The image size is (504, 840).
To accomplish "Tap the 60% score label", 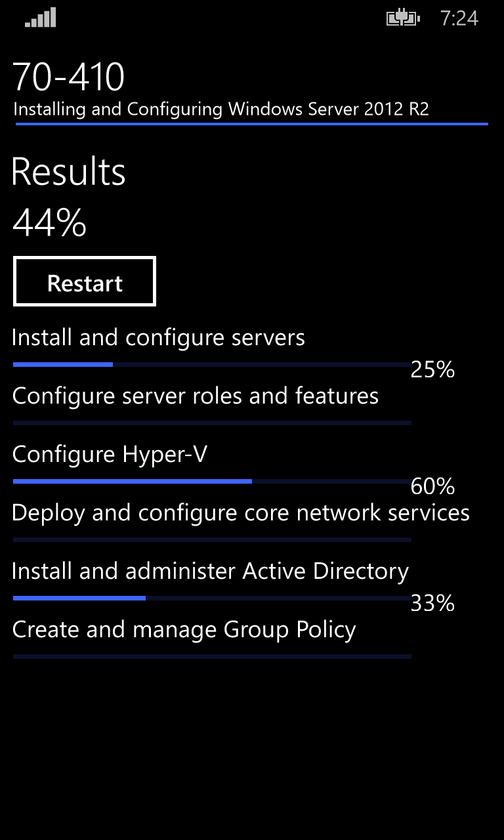I will 432,487.
